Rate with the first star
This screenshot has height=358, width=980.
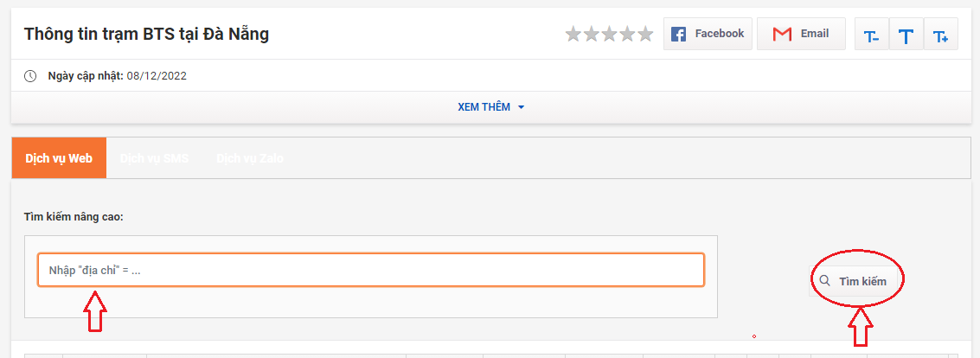573,34
